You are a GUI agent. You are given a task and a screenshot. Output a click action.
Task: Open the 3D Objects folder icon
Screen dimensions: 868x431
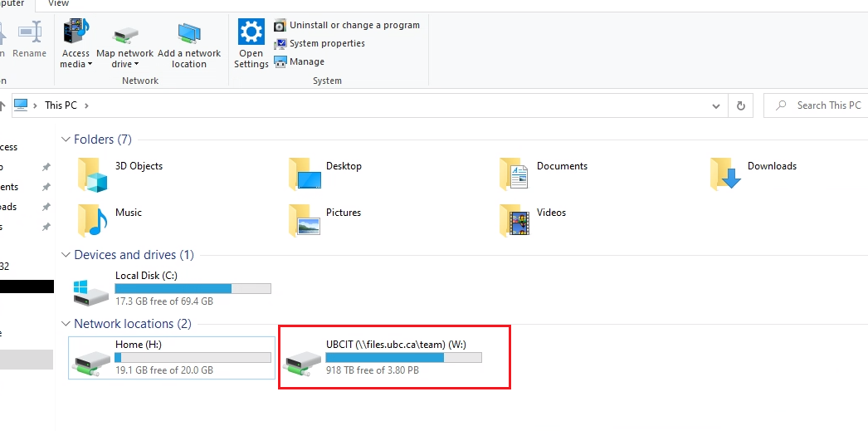[x=93, y=174]
